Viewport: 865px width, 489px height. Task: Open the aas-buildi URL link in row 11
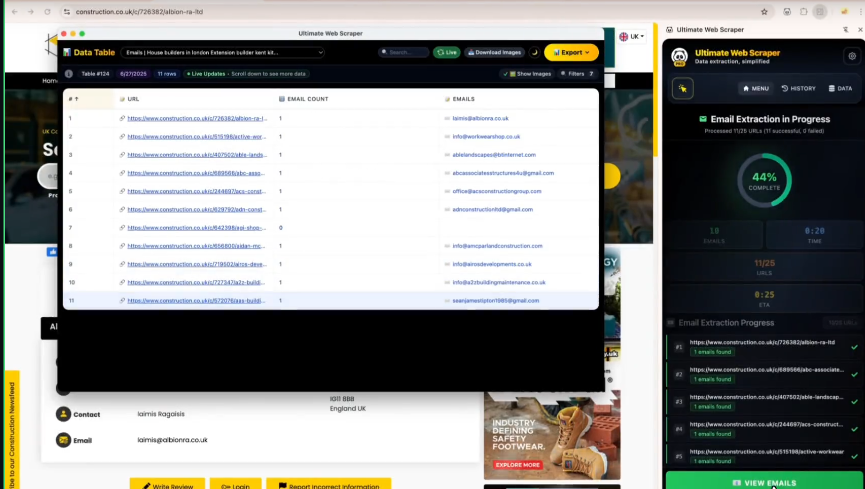click(x=196, y=300)
